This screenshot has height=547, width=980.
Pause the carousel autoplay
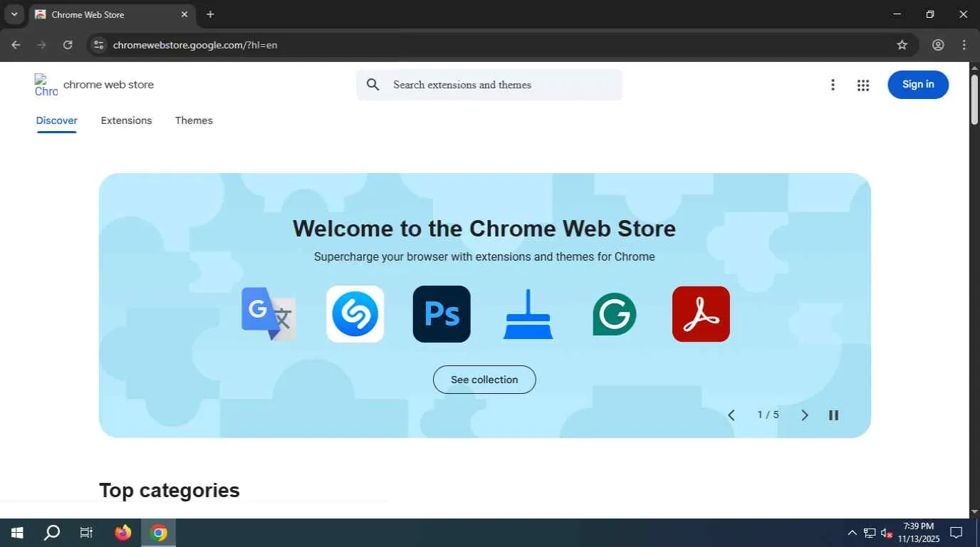coord(834,415)
